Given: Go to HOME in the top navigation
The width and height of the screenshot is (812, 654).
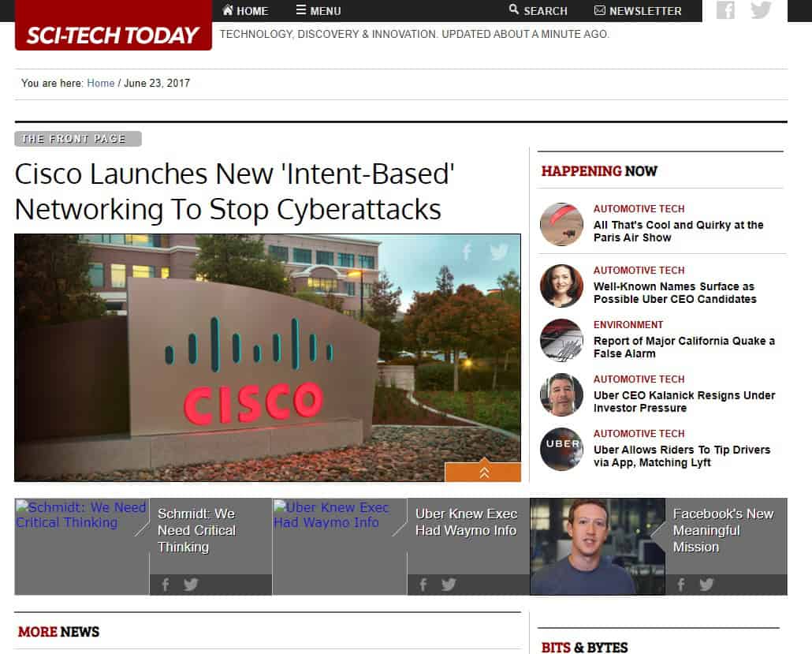Looking at the screenshot, I should pos(245,10).
